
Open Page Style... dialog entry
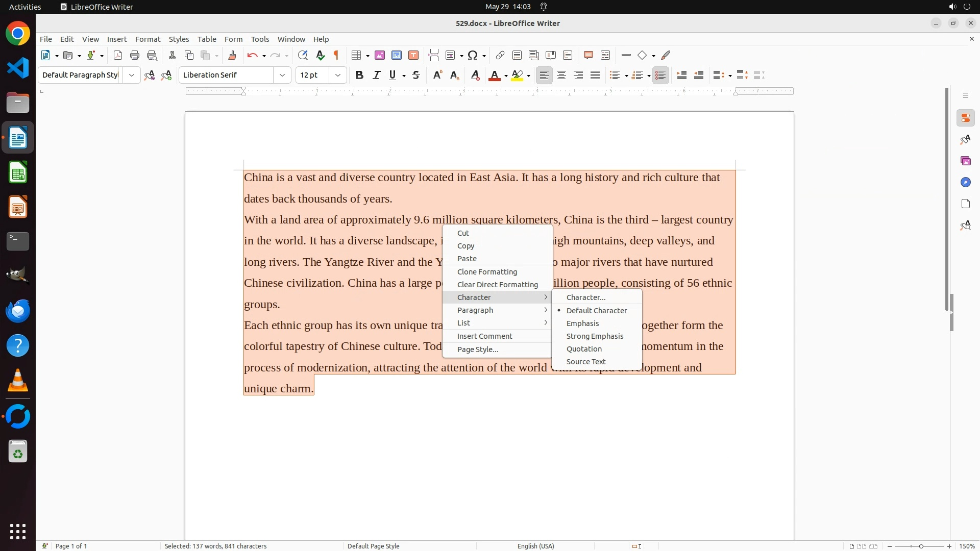pos(477,349)
